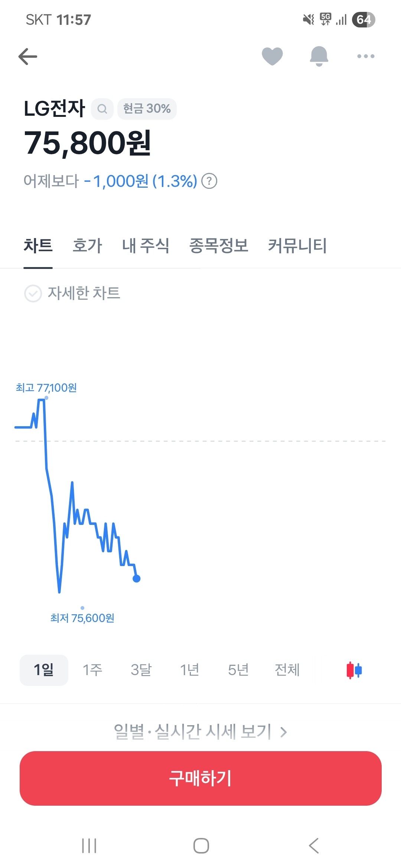Tap the question mark help icon
The height and width of the screenshot is (868, 401).
(209, 181)
